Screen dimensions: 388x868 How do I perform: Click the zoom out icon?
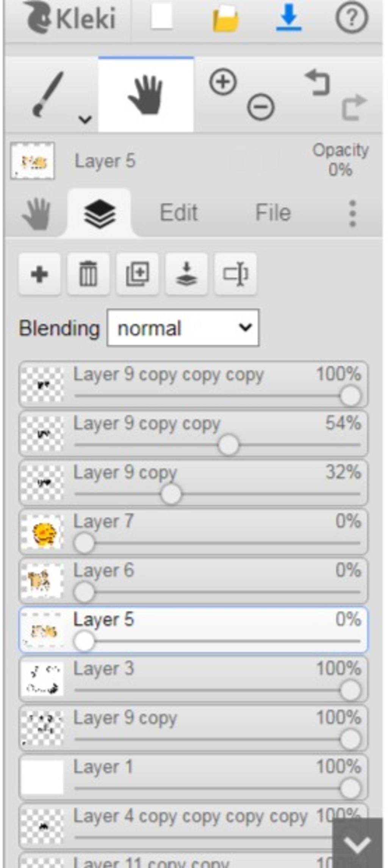coord(261,107)
